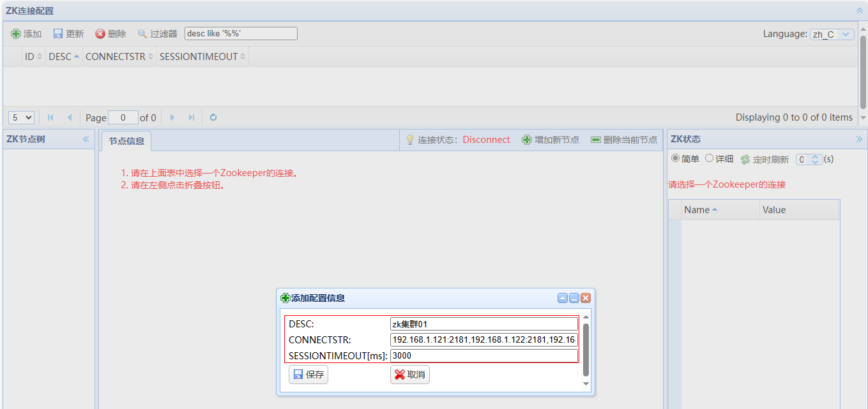Click the dialog's vertical scrollbar
Screen dimensions: 868x409
tap(586, 349)
